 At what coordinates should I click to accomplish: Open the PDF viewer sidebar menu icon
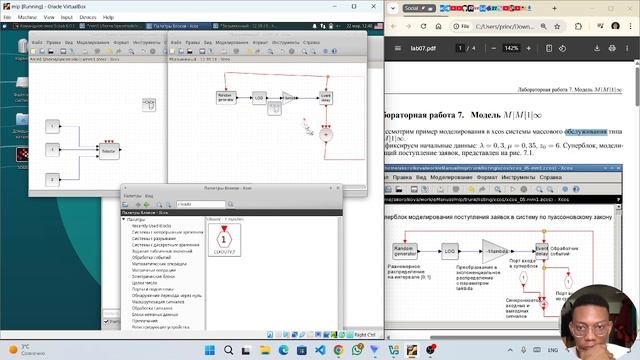pyautogui.click(x=398, y=48)
